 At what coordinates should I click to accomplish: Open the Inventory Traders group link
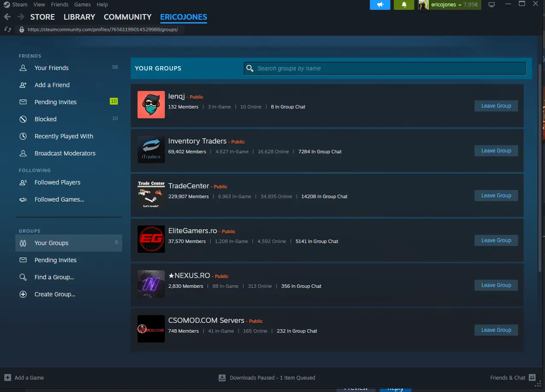pos(197,141)
